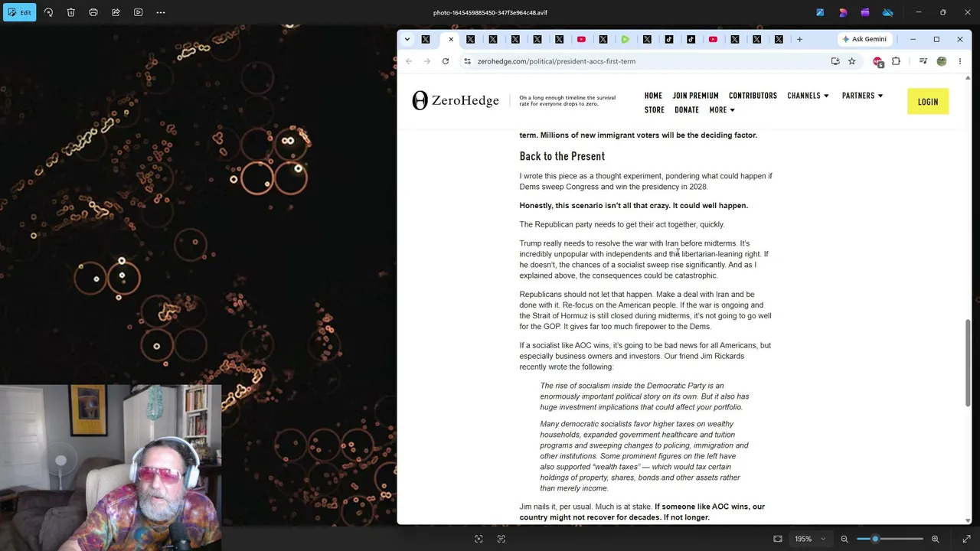Click the zerohedge.com address bar

point(651,61)
